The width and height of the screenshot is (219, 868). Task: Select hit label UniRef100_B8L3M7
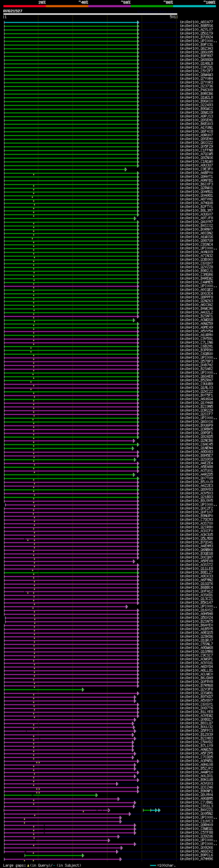coord(196,211)
